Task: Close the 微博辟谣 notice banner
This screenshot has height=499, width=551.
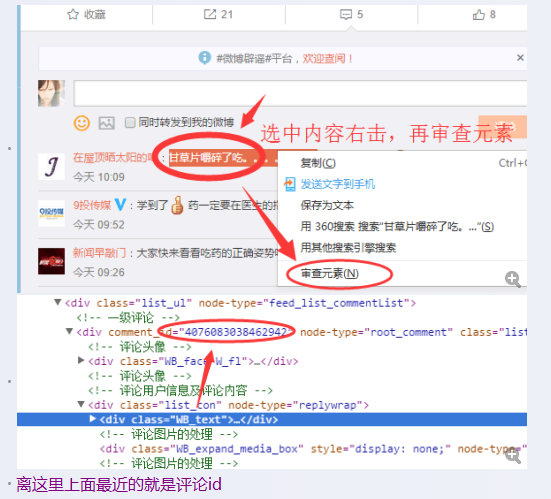Action: click(520, 58)
